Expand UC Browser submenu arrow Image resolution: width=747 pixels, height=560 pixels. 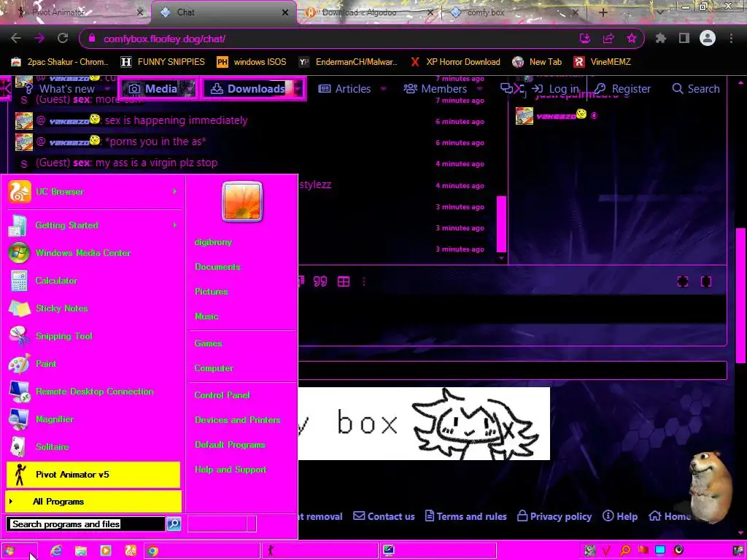pyautogui.click(x=175, y=192)
